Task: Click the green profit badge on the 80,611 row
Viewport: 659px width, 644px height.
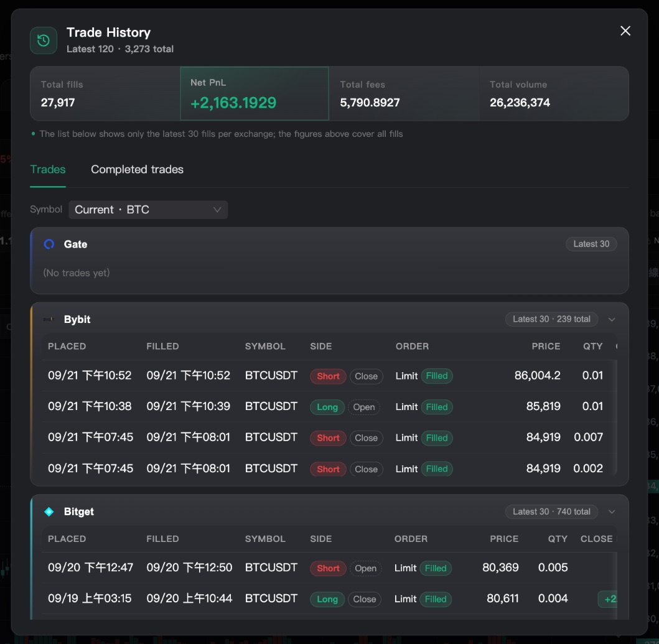Action: pyautogui.click(x=607, y=599)
